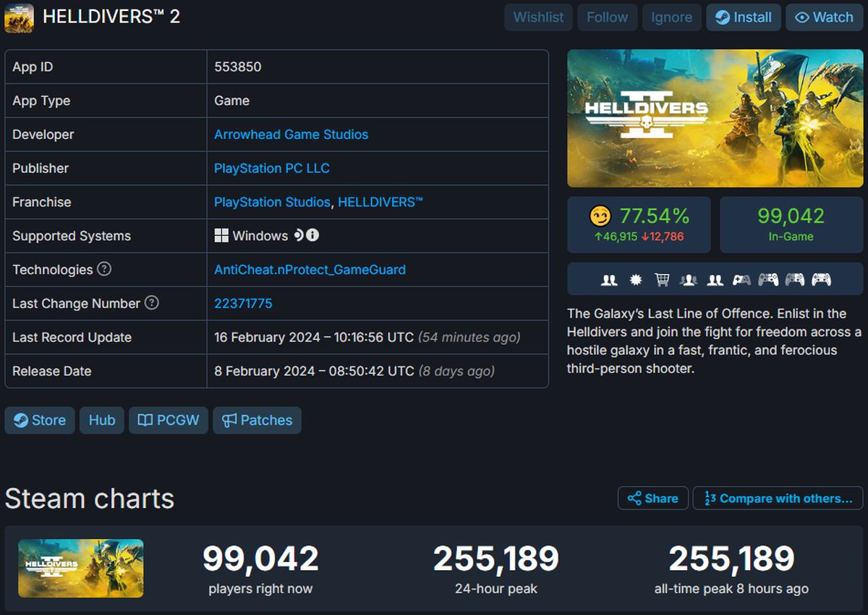Open the Arrowhead Game Studios developer link
Viewport: 868px width, 615px height.
292,135
